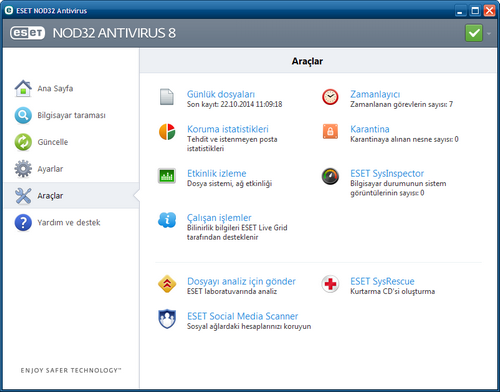Click 'Dosya sistemi, ağ etkinliği' description
500x392 pixels.
229,183
